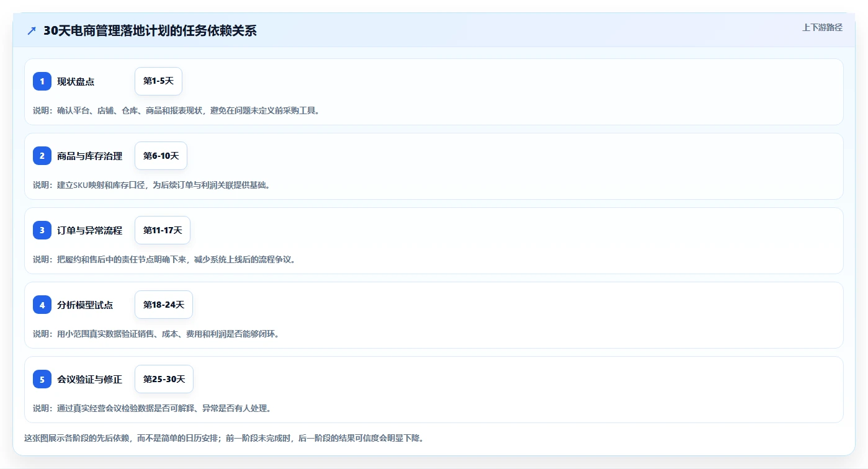Select the 第25-30天 day tag

(164, 379)
